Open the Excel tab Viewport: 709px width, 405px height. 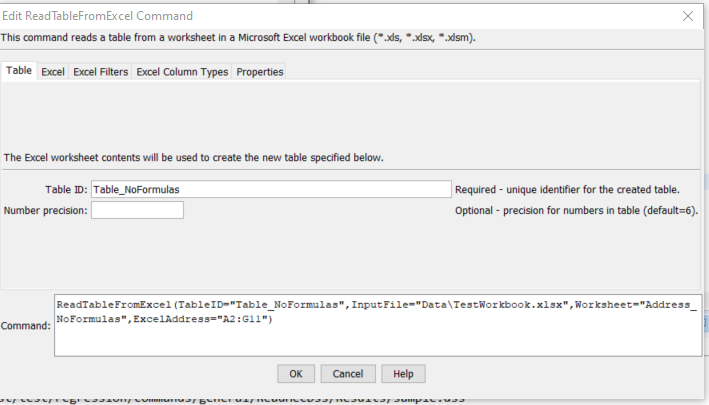tap(52, 72)
